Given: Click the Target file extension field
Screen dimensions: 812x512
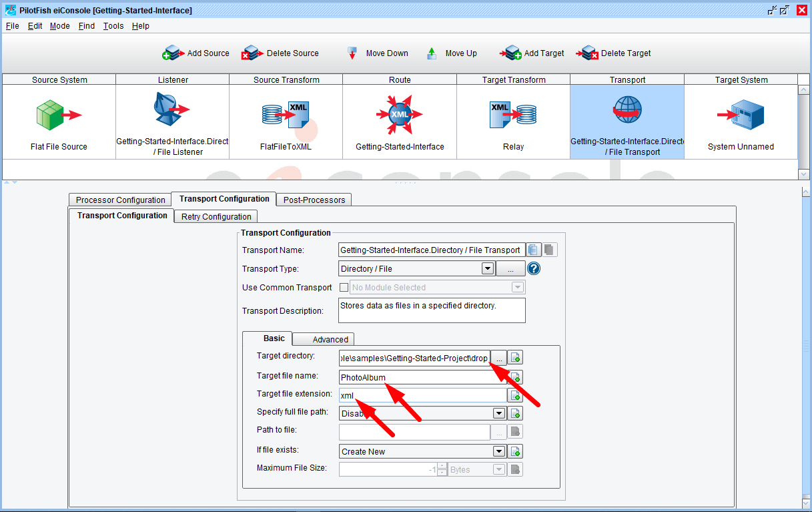Looking at the screenshot, I should (x=423, y=395).
